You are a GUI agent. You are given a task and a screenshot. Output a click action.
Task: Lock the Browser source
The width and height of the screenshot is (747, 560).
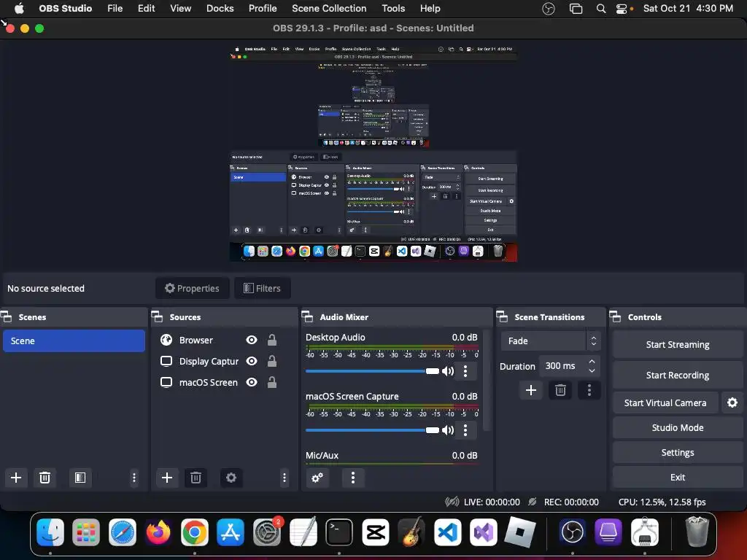(x=272, y=340)
